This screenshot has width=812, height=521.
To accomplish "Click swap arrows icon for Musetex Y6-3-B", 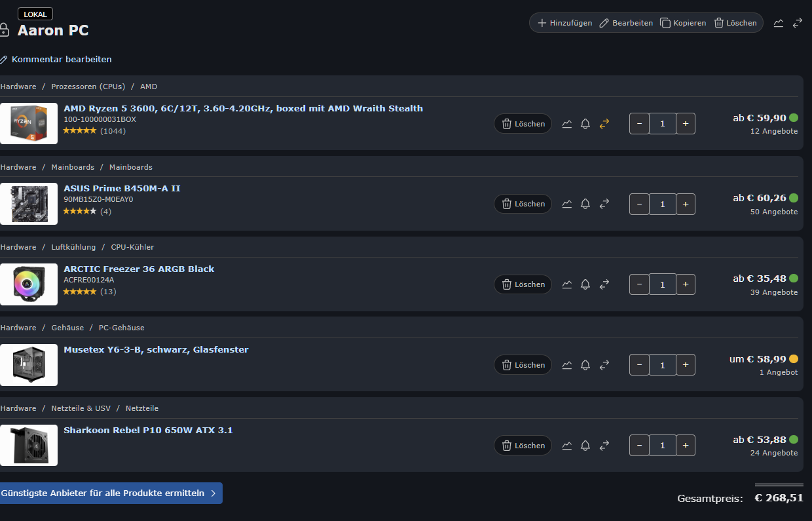I will [x=604, y=364].
